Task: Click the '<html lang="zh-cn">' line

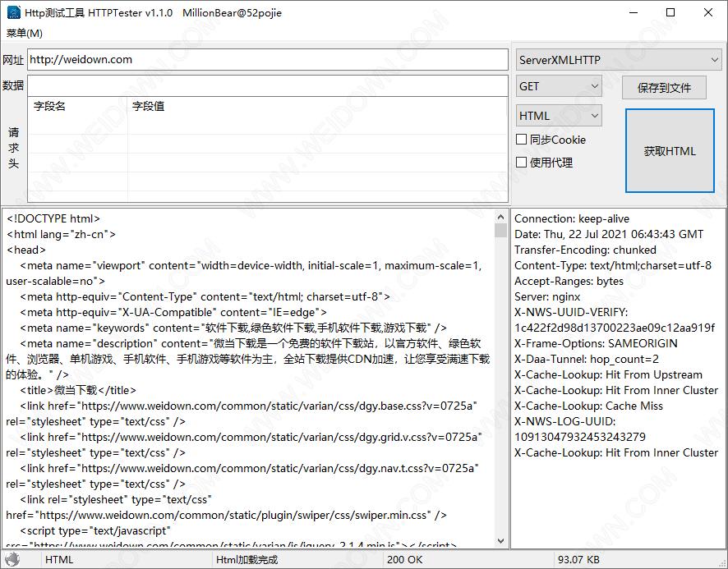Action: (61, 234)
